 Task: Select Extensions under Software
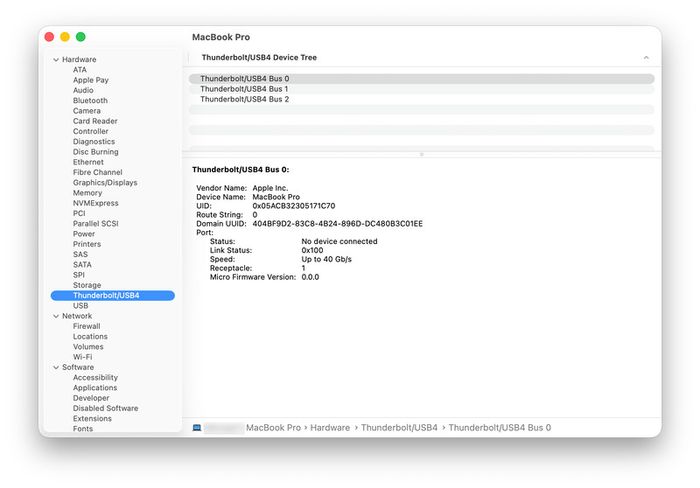tap(92, 419)
